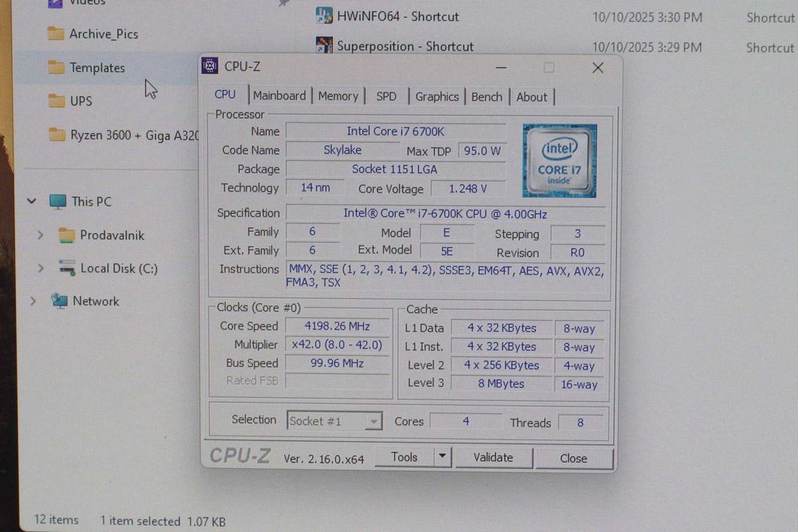This screenshot has height=532, width=798.
Task: Click the Code Name value Skylake
Action: tap(342, 150)
